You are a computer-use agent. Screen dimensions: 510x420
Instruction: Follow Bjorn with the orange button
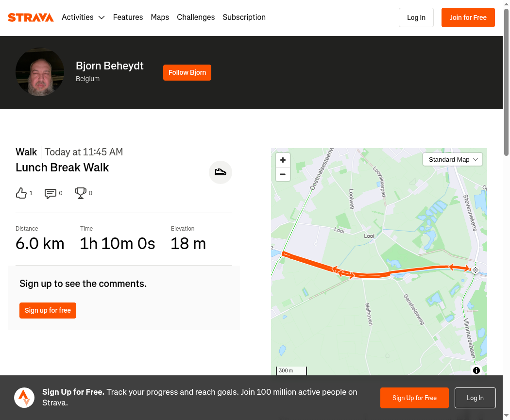(187, 72)
